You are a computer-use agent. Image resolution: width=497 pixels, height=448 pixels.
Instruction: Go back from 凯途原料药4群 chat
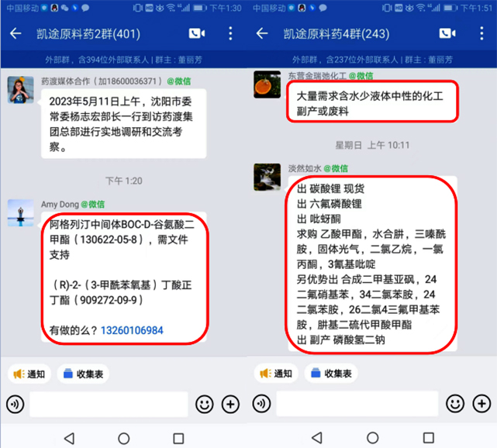point(262,33)
